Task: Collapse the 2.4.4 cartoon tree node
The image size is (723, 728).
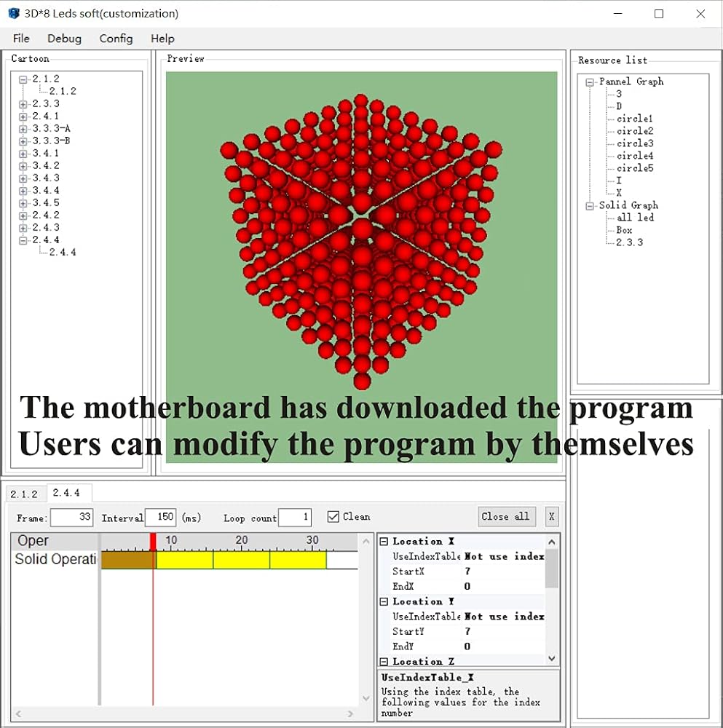Action: [23, 240]
